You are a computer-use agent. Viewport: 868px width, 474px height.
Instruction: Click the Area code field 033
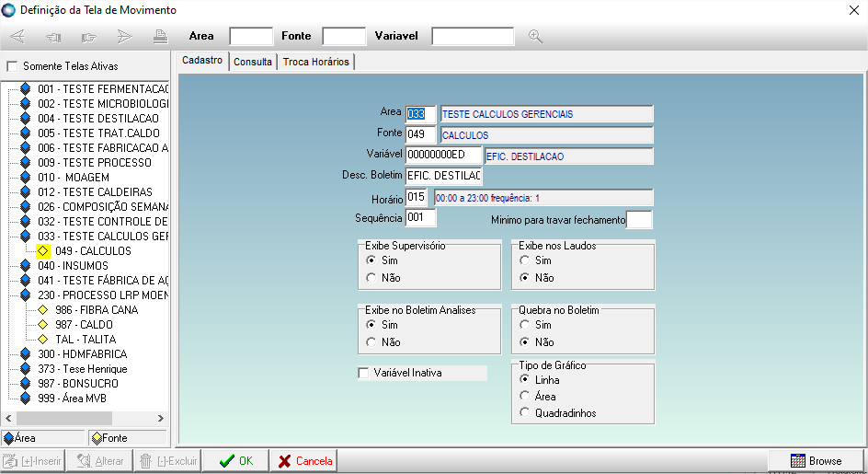[421, 114]
